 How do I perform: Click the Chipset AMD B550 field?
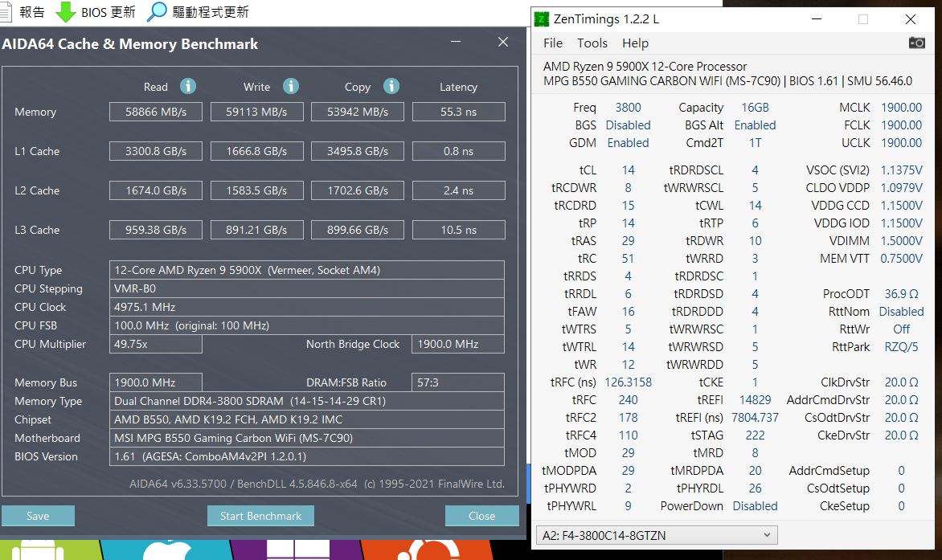click(x=306, y=419)
